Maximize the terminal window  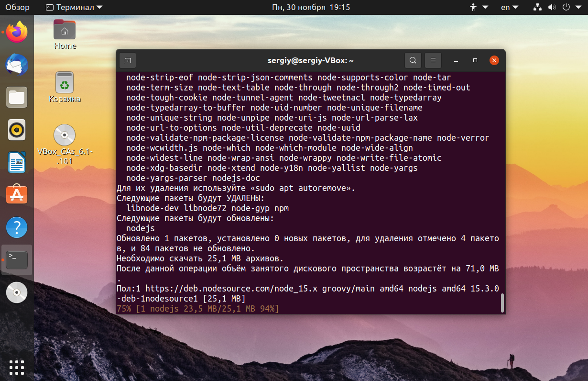tap(475, 61)
